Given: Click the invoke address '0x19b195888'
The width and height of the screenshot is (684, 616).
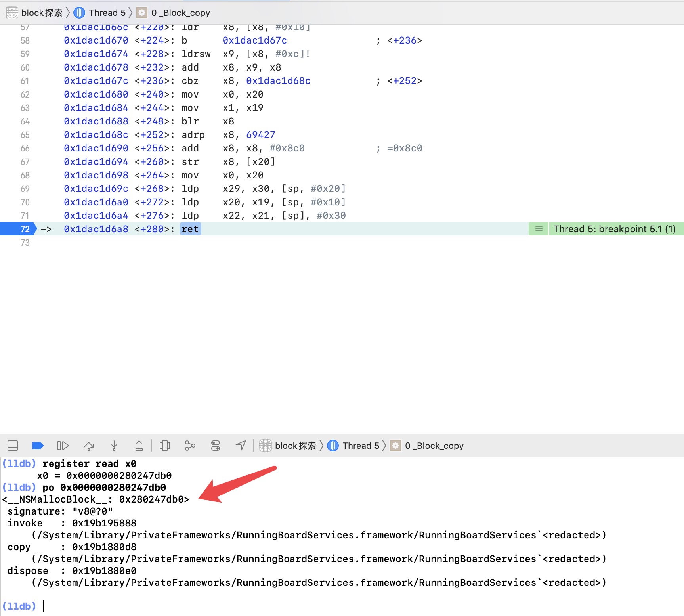Looking at the screenshot, I should click(x=104, y=523).
